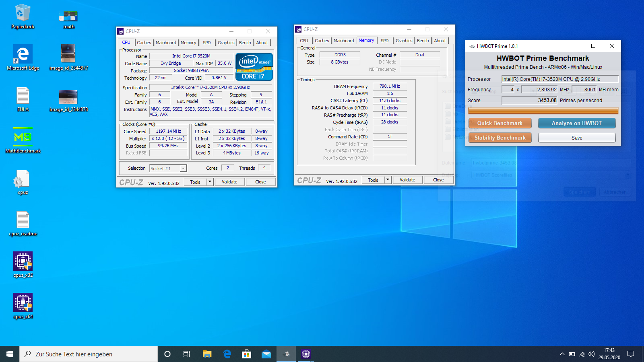Select CPU tab in left CPU-Z window
The height and width of the screenshot is (362, 644).
pyautogui.click(x=126, y=42)
